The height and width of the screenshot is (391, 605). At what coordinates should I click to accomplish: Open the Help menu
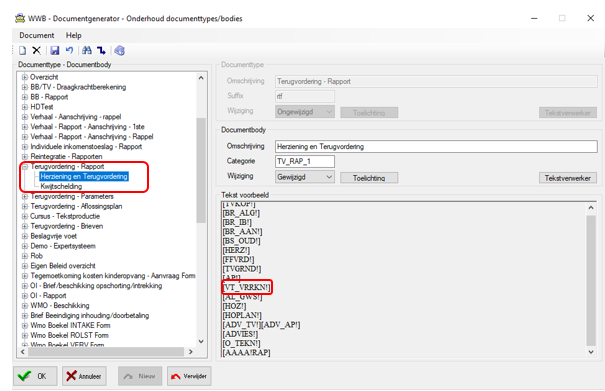[x=73, y=36]
